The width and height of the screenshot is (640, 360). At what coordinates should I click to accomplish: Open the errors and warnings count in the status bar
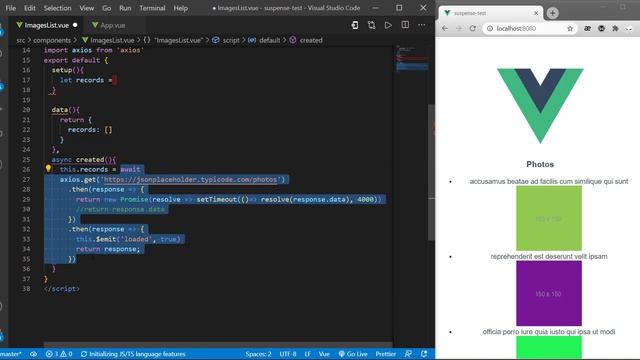59,354
